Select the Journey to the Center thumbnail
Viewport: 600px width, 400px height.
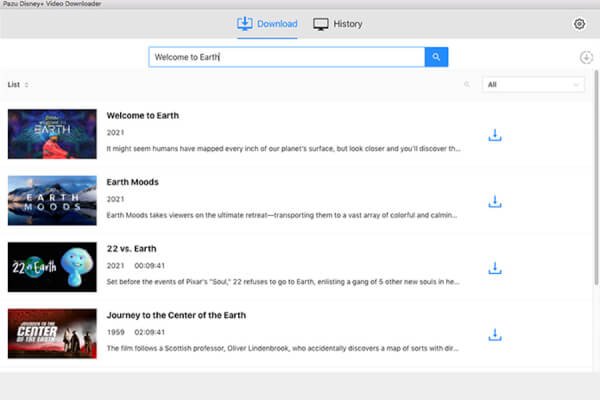52,334
